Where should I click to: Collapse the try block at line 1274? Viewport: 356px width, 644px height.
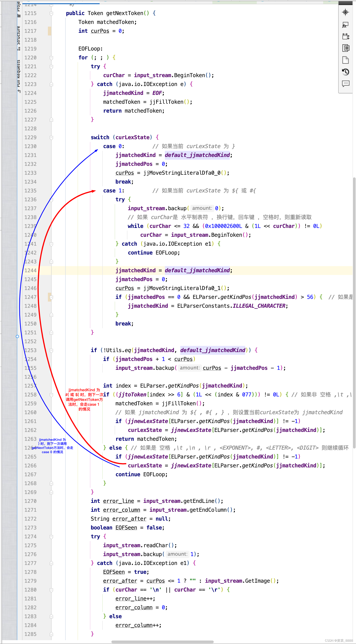51,537
